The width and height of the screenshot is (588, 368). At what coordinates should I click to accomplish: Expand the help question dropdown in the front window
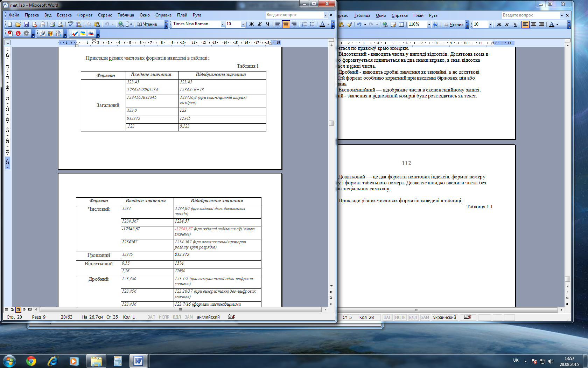pos(325,15)
